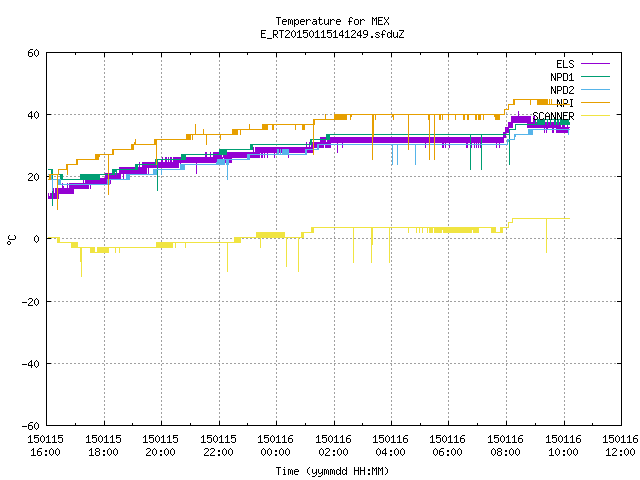The width and height of the screenshot is (640, 480).
Task: Click the y-axis label -20
Action: (x=31, y=302)
